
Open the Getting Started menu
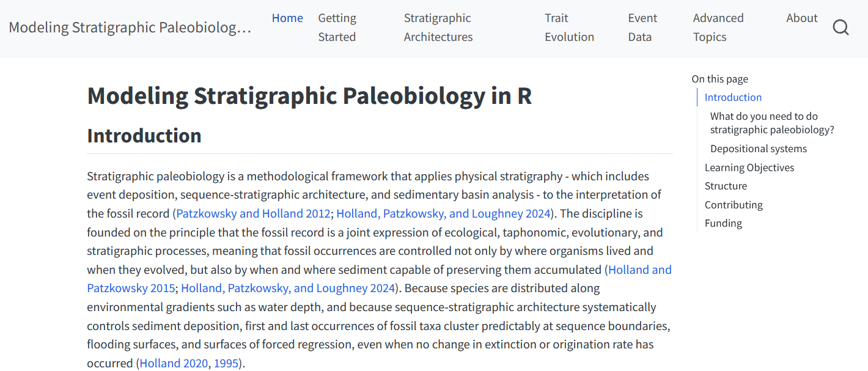(337, 28)
